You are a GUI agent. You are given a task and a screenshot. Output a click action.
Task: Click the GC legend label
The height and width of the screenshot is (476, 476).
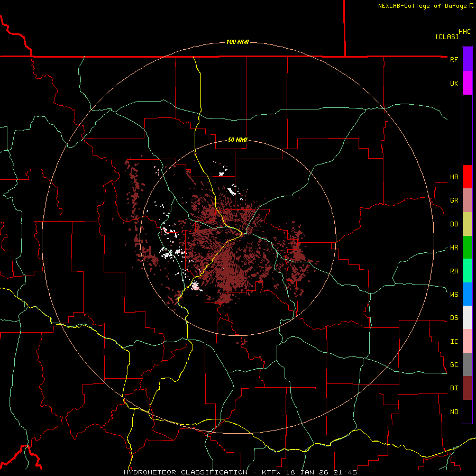(x=454, y=365)
